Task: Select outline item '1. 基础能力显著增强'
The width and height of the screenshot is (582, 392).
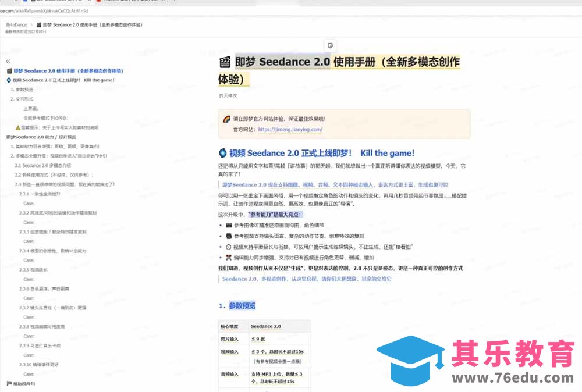Action: [55, 147]
